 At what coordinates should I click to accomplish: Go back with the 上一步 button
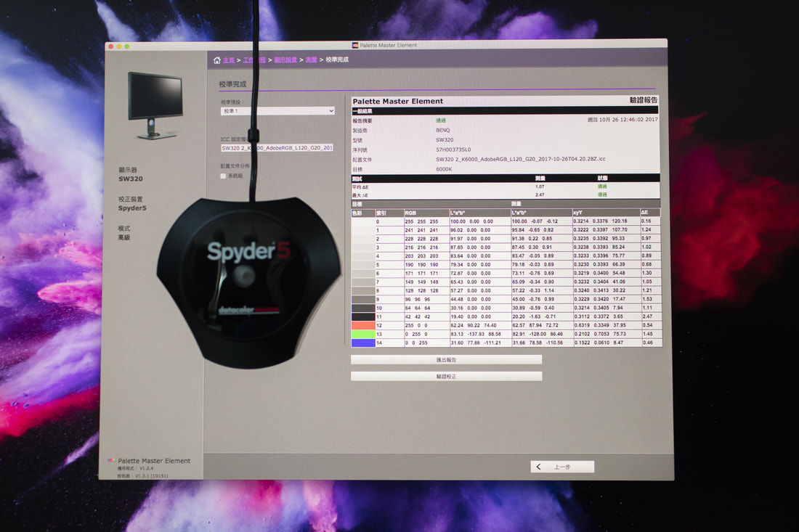tap(562, 467)
